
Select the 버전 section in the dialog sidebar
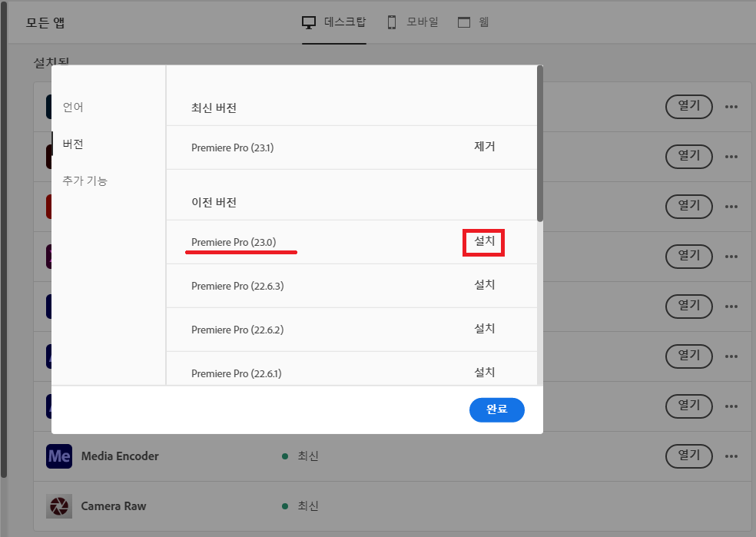(x=73, y=144)
